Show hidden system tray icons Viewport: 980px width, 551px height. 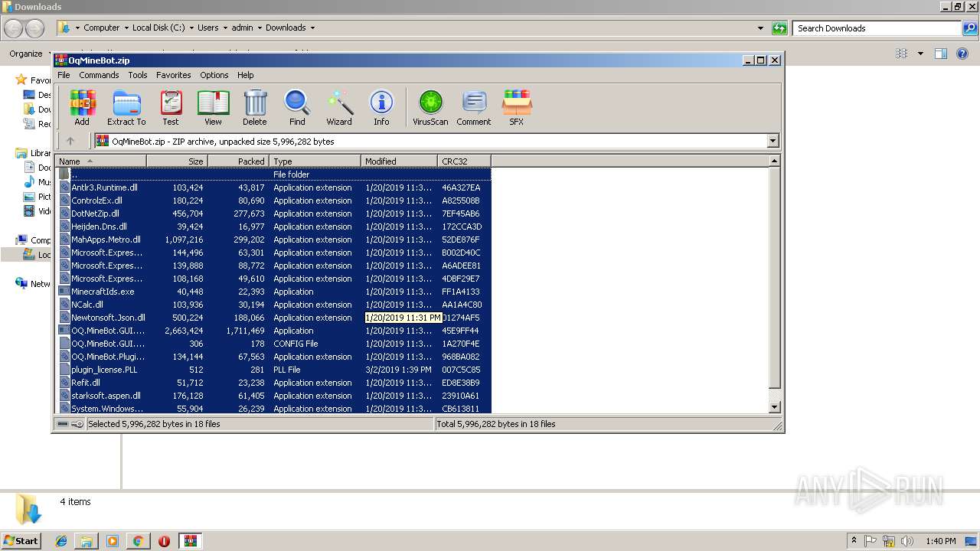coord(854,541)
